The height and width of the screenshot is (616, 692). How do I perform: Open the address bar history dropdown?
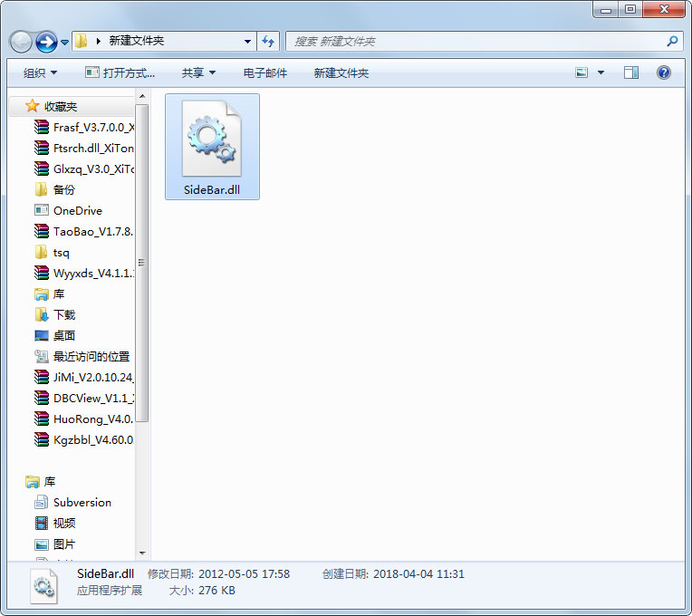coord(247,42)
